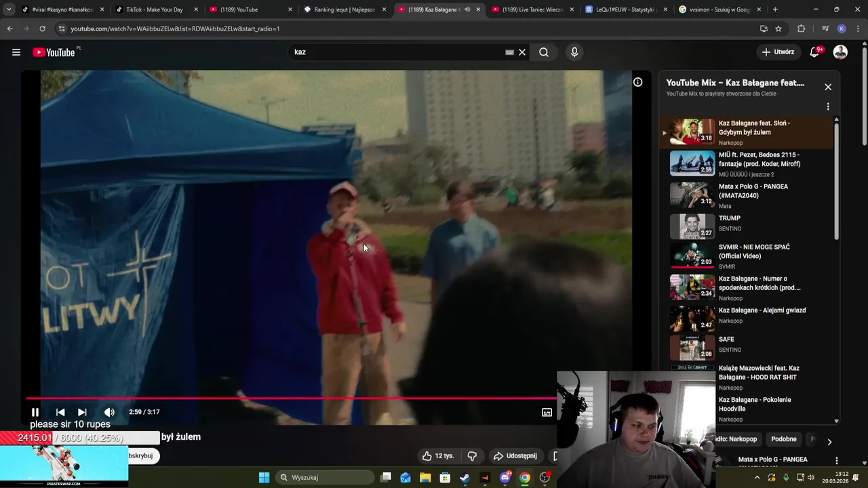Seek on the red video progress bar

click(292, 399)
